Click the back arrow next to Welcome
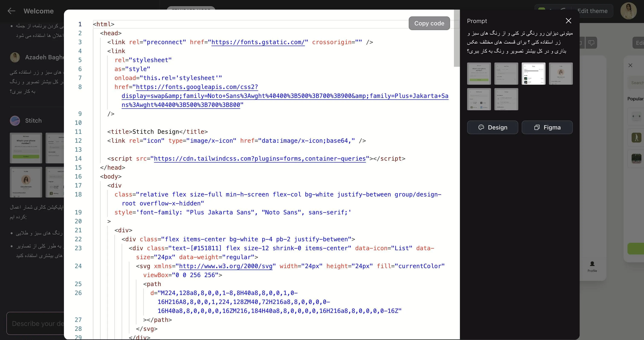Image resolution: width=644 pixels, height=340 pixels. pyautogui.click(x=12, y=11)
